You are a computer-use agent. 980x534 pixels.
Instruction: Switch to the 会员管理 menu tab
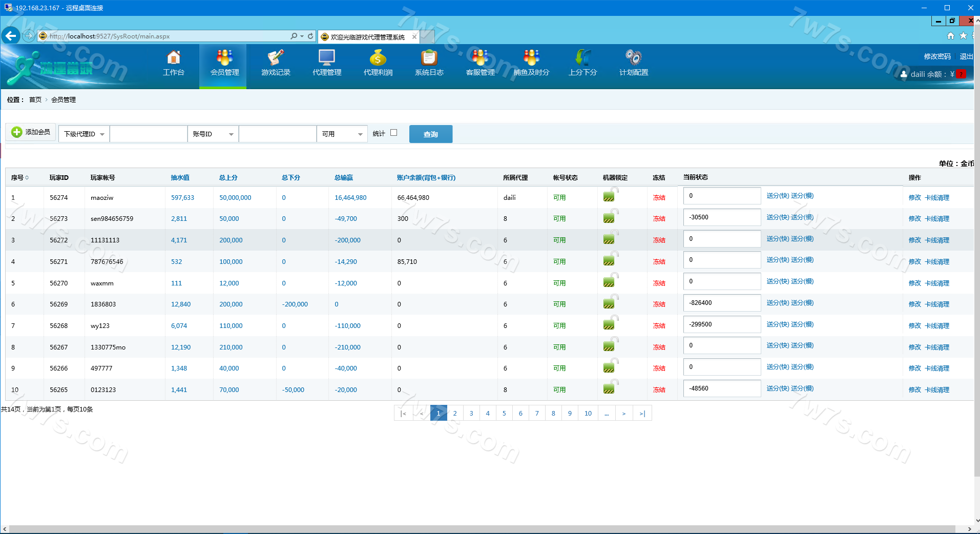coord(224,65)
